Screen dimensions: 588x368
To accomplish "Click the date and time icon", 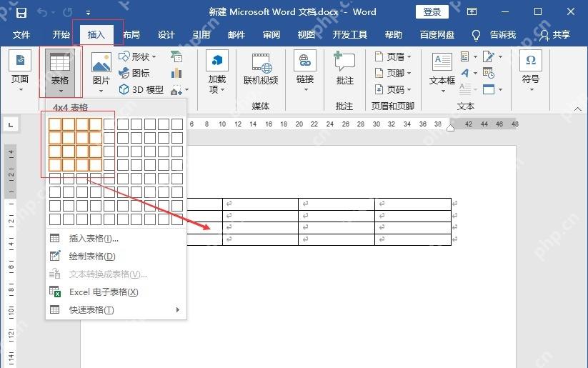I will (x=488, y=73).
